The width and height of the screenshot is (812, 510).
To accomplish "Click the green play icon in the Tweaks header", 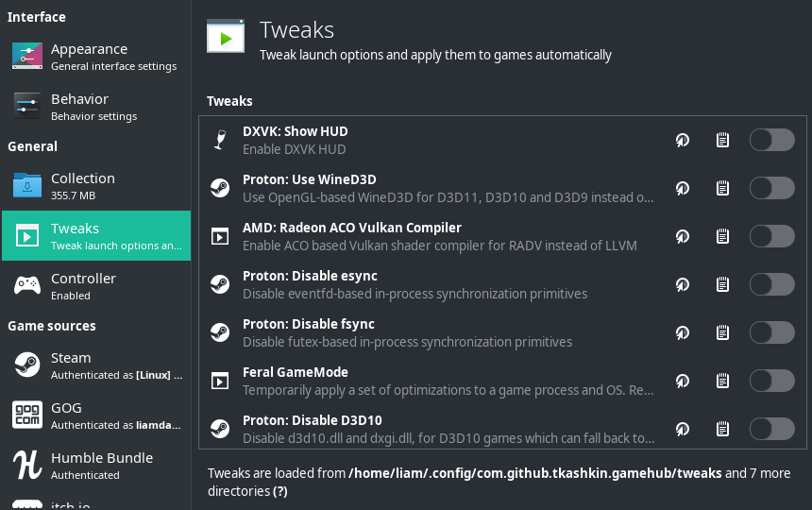I will tap(226, 39).
